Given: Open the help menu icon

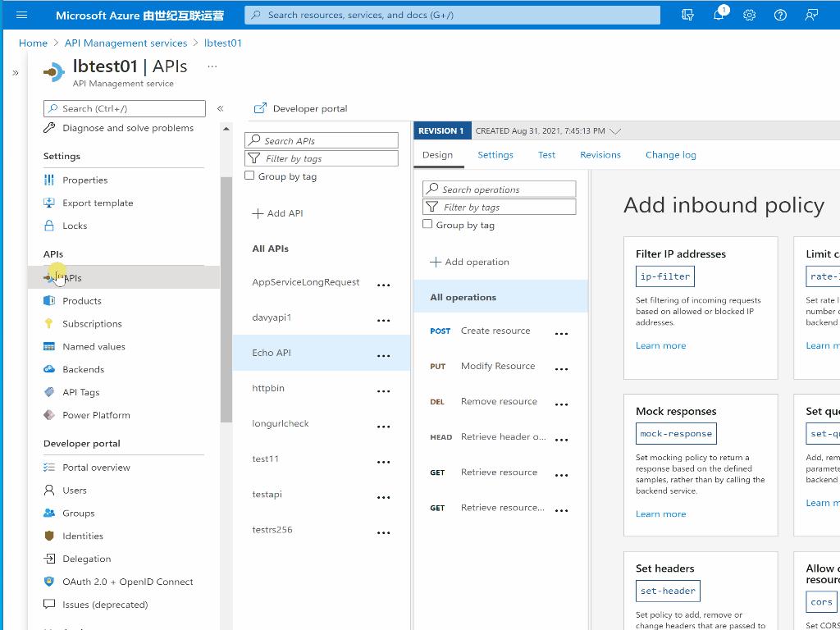Looking at the screenshot, I should [x=779, y=14].
